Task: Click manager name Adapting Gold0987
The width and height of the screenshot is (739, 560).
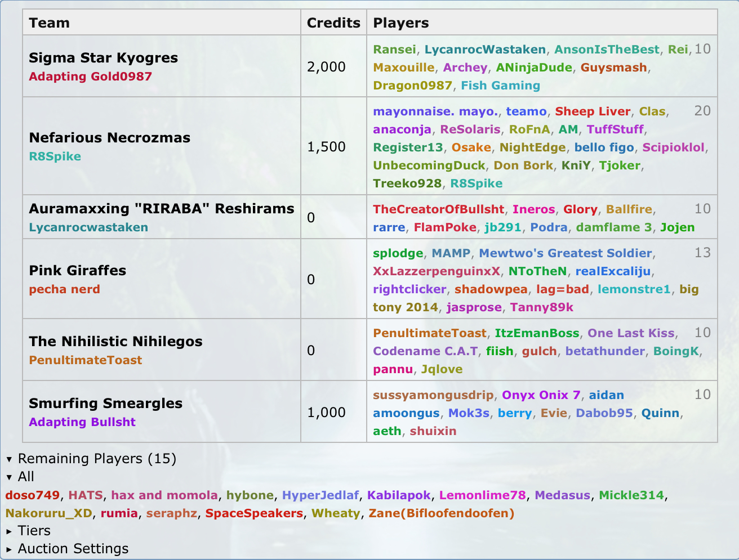Action: tap(91, 77)
